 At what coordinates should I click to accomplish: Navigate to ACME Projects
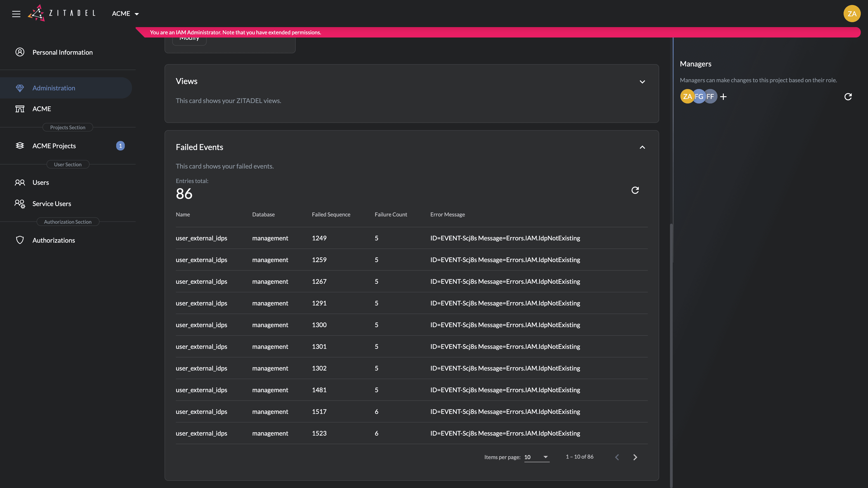54,146
